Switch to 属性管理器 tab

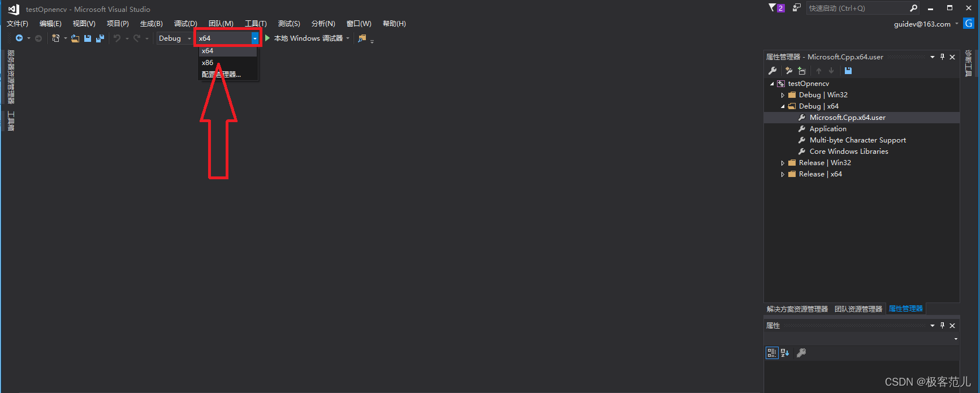click(906, 309)
